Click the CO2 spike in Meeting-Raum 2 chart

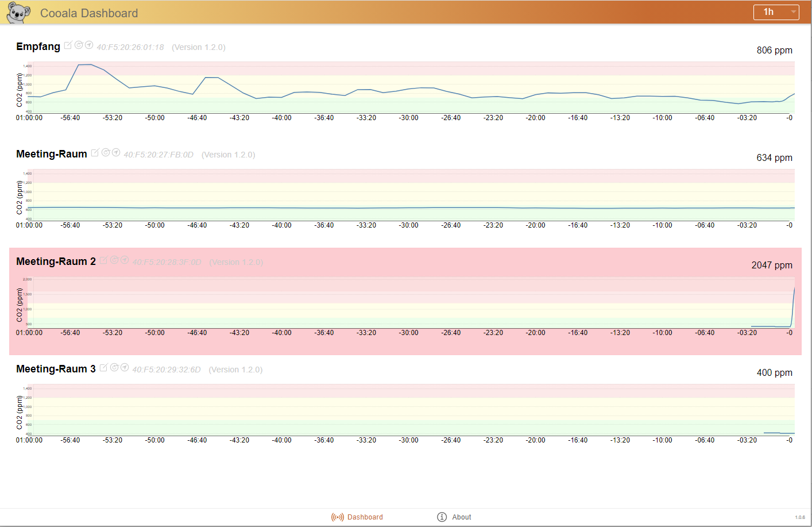793,305
